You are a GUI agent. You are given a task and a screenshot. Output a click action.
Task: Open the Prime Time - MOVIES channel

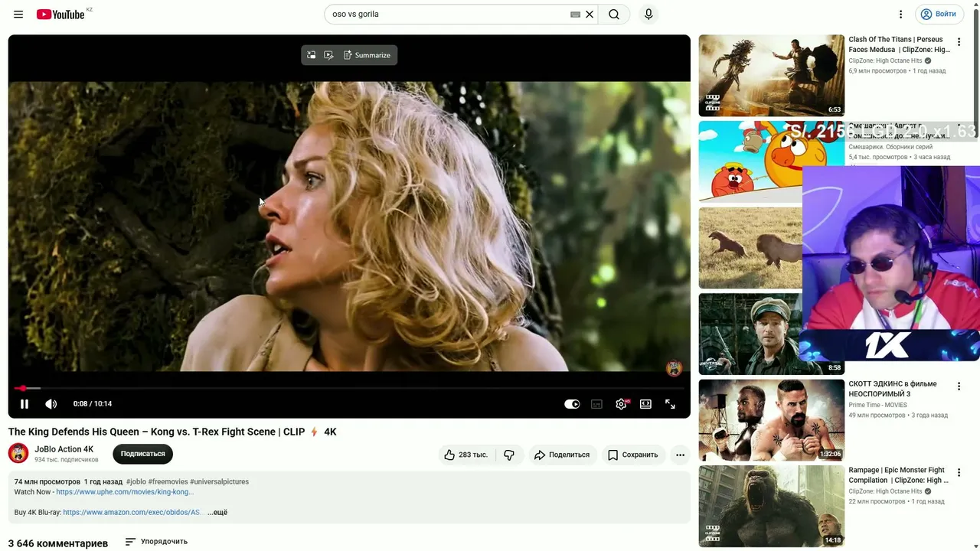pyautogui.click(x=877, y=405)
